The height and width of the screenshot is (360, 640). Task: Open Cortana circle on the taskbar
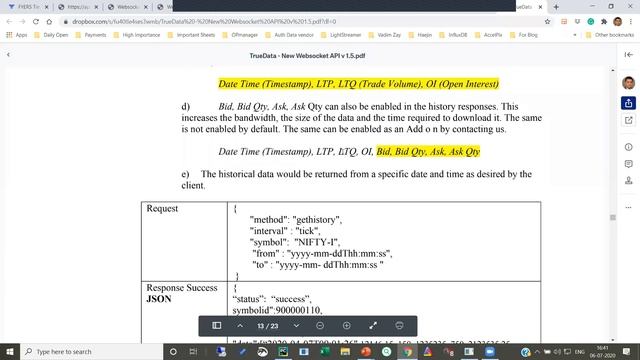tap(173, 351)
